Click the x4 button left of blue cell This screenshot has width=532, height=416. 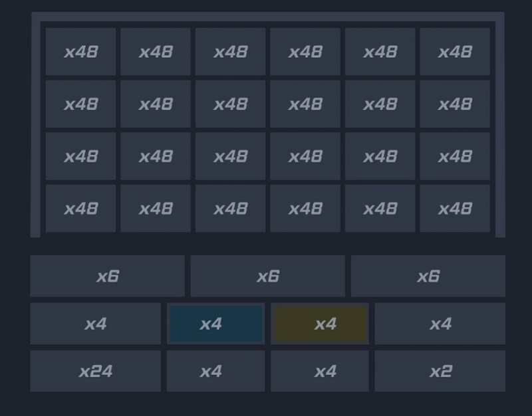coord(95,324)
